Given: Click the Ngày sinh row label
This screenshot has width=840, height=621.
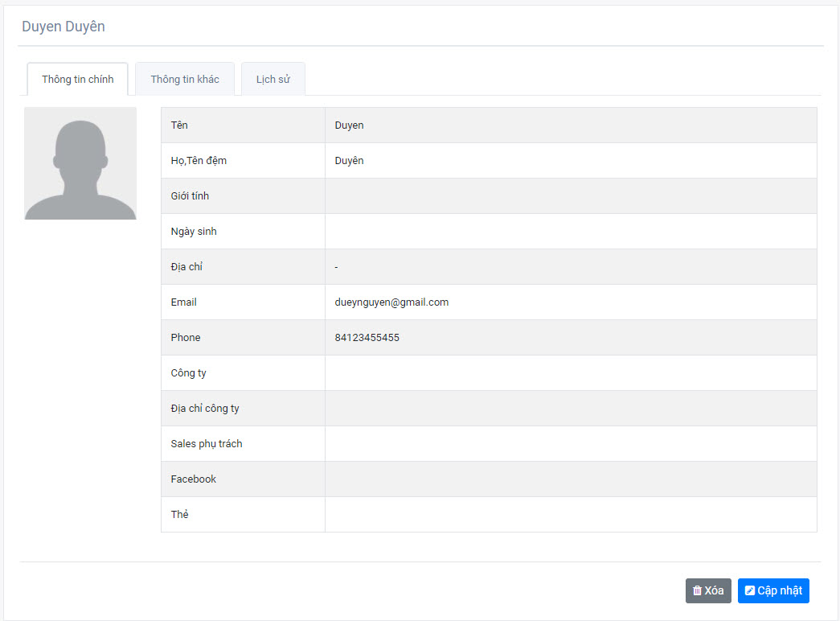Looking at the screenshot, I should click(x=194, y=232).
